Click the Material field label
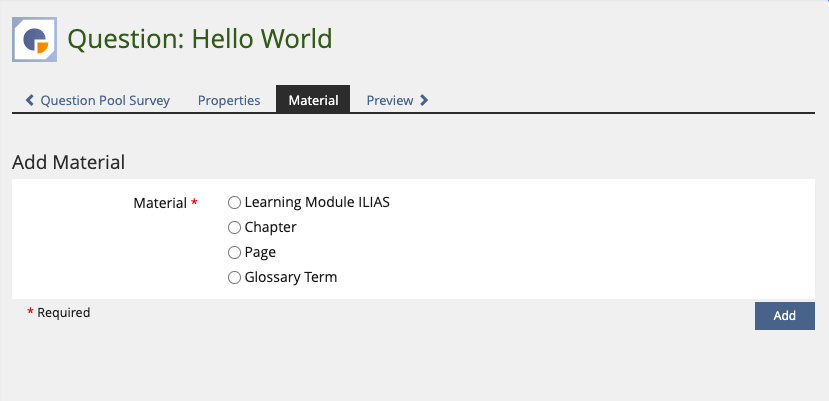This screenshot has width=829, height=401. (160, 203)
